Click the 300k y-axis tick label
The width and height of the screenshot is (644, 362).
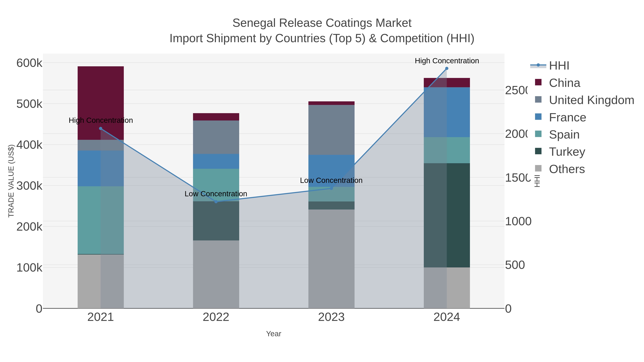tap(29, 186)
